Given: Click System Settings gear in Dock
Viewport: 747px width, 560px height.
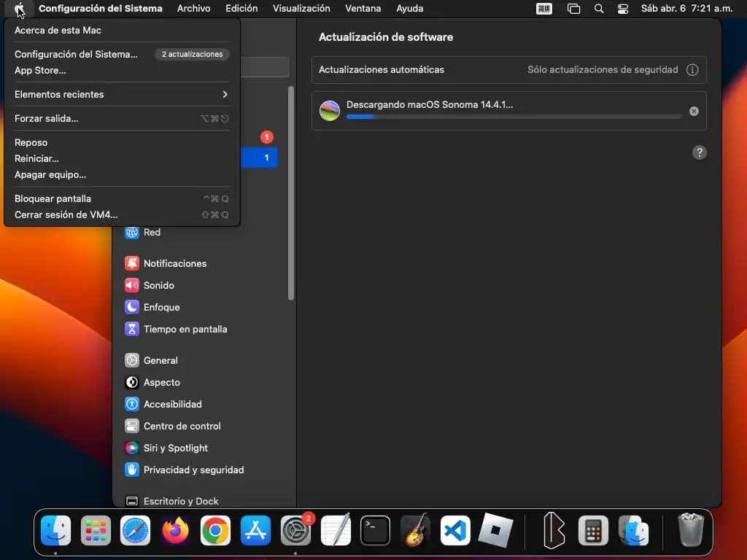Looking at the screenshot, I should point(295,531).
